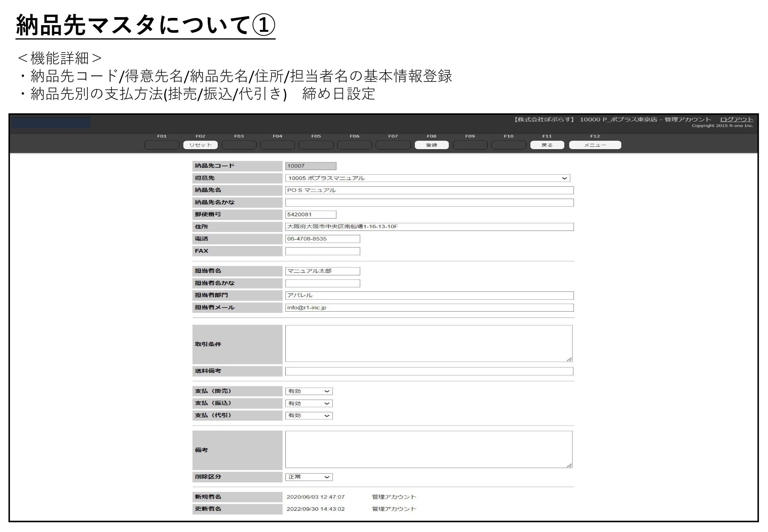Screen dimensions: 768x532
Task: Click the empty FAX field
Action: click(x=322, y=251)
